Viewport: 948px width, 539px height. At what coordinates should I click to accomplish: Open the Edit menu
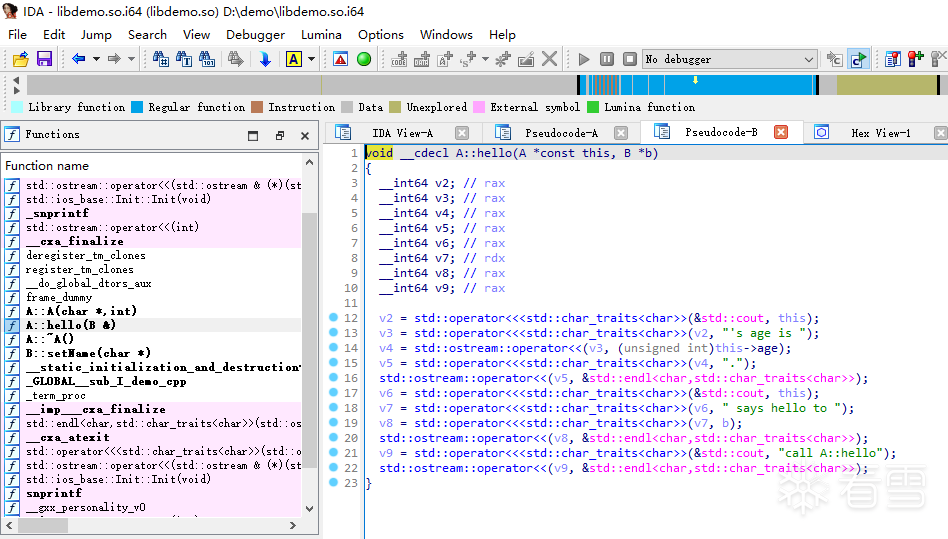tap(54, 34)
